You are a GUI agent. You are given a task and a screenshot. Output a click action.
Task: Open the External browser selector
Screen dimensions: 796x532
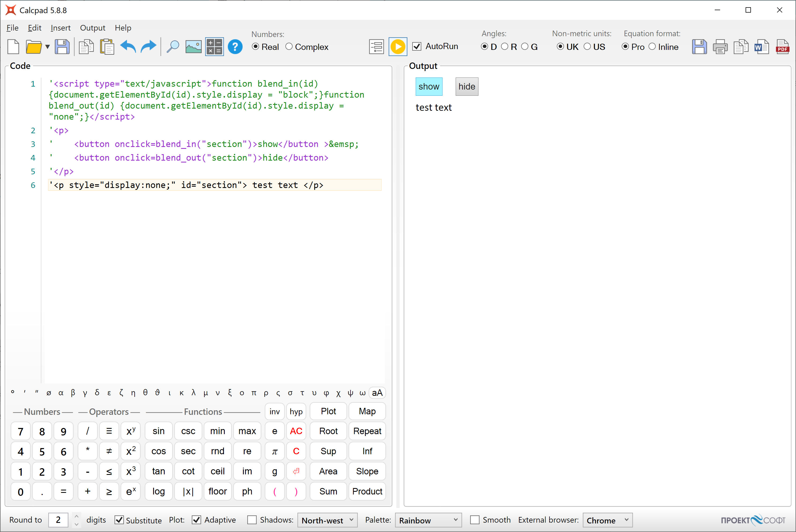pos(607,520)
